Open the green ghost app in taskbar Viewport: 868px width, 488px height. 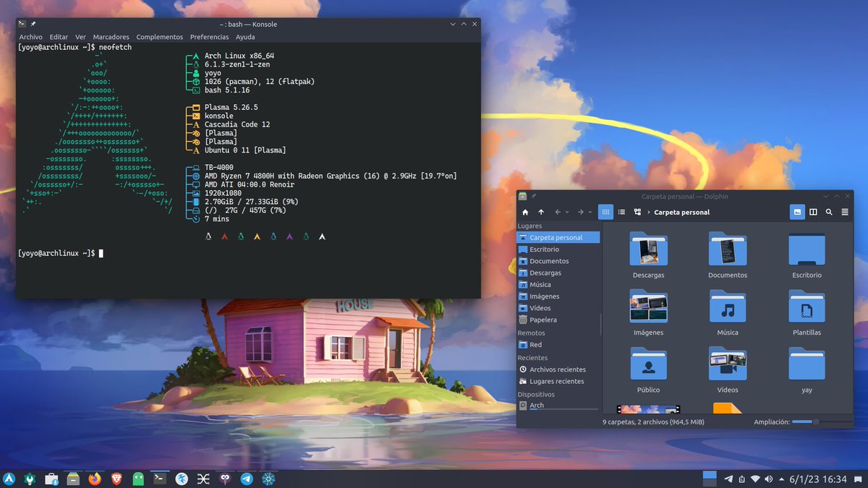point(138,479)
